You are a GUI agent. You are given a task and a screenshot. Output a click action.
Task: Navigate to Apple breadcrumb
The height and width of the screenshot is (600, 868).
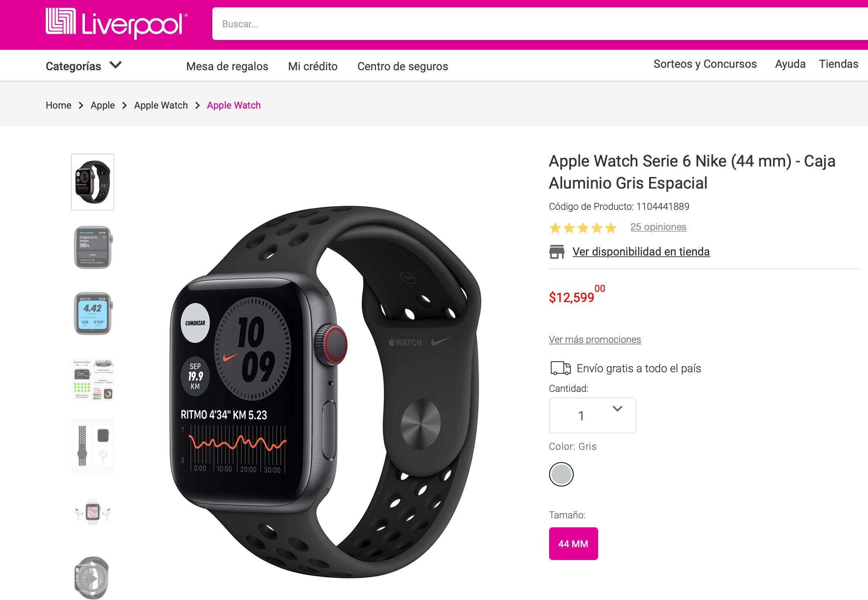102,105
